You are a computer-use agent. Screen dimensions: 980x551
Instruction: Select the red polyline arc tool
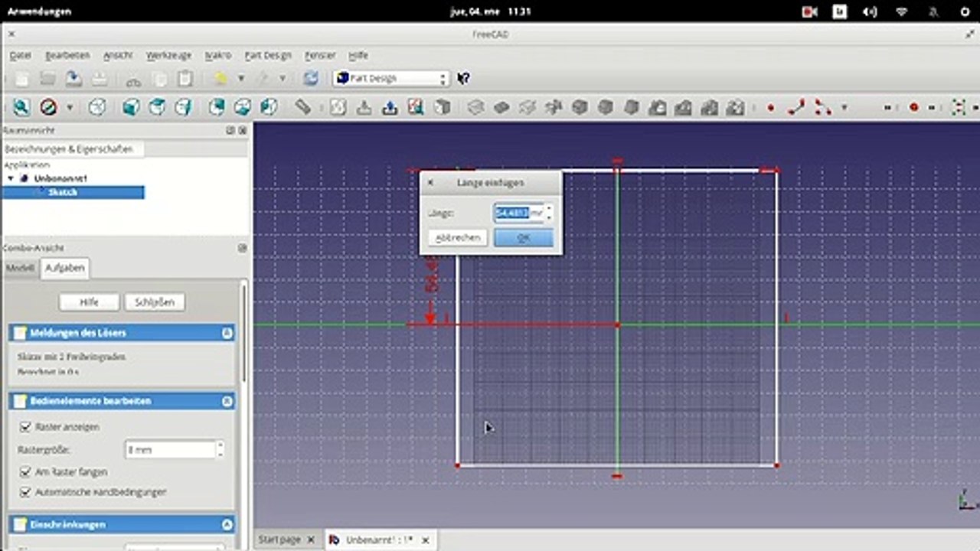(x=822, y=107)
